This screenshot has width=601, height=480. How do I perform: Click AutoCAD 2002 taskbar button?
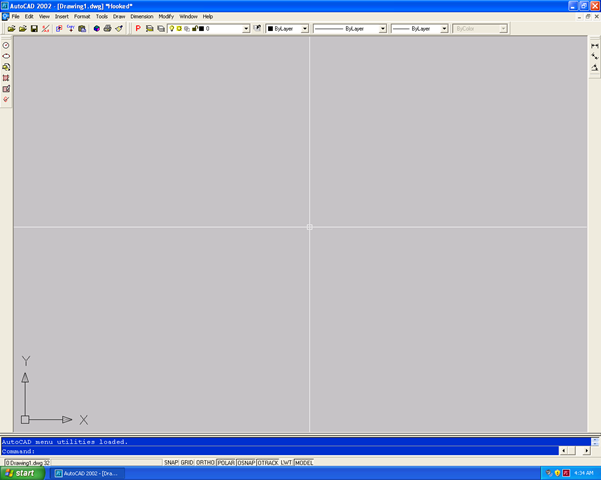[x=88, y=473]
